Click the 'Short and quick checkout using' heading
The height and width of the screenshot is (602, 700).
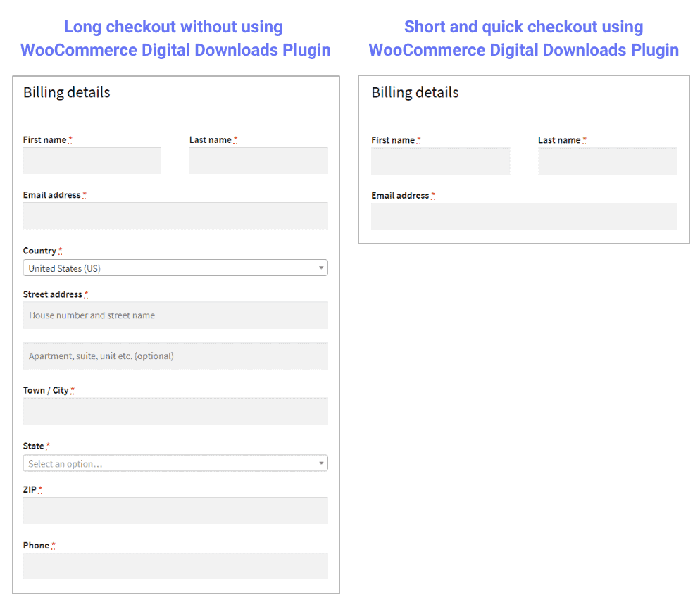(524, 27)
